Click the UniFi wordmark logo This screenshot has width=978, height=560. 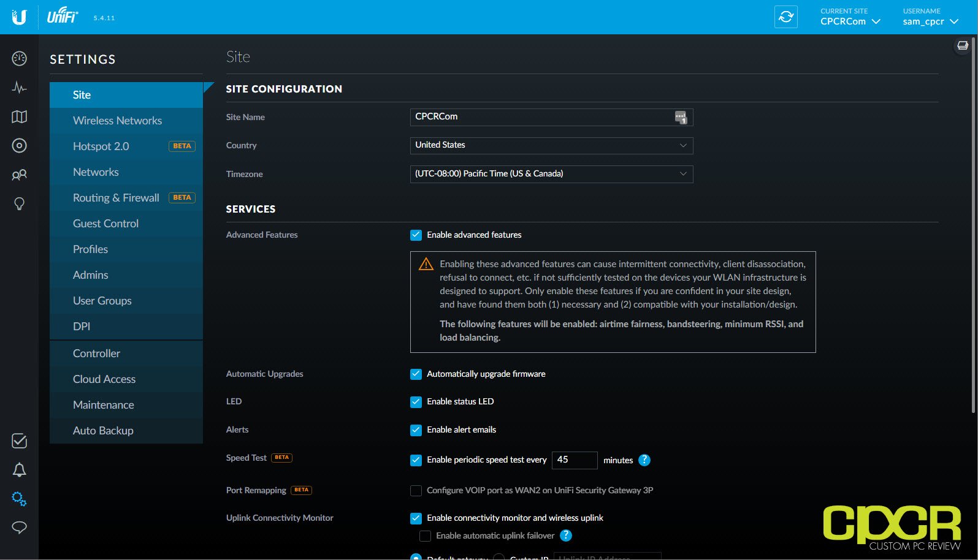[62, 17]
